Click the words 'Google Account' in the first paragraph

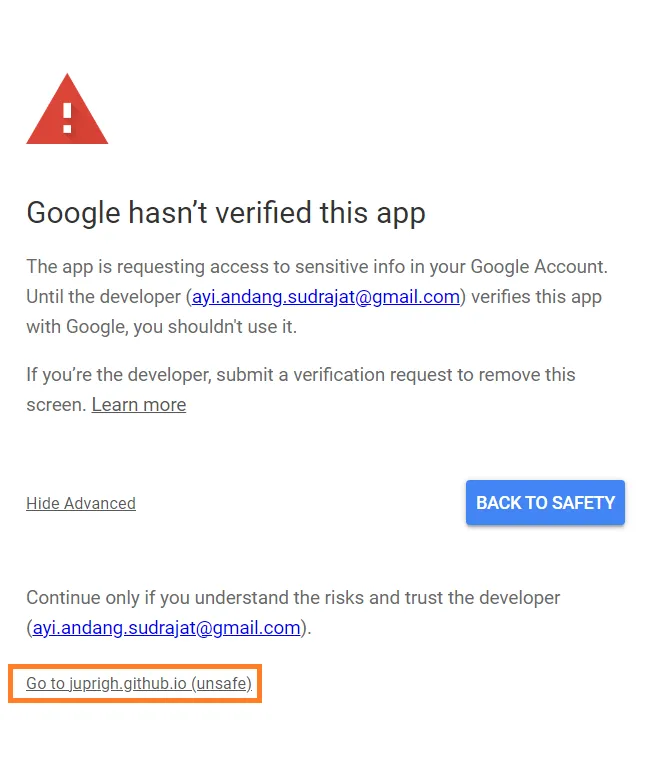coord(539,267)
